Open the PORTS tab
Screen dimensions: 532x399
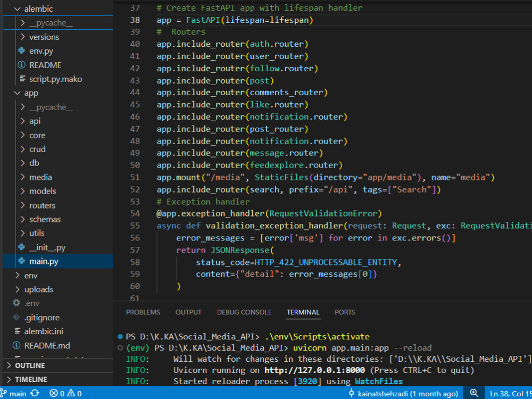coord(345,312)
